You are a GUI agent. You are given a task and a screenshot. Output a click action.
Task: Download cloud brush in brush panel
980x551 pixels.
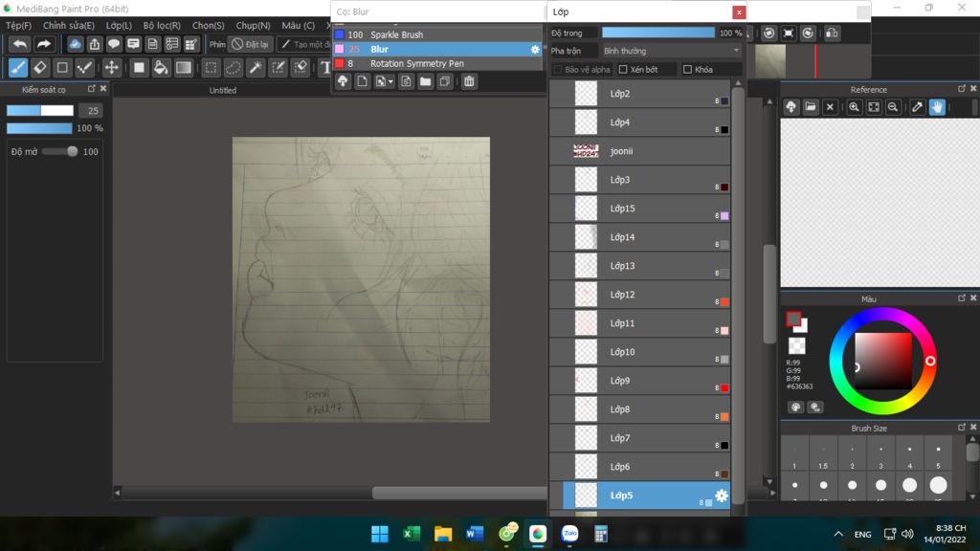coord(343,81)
